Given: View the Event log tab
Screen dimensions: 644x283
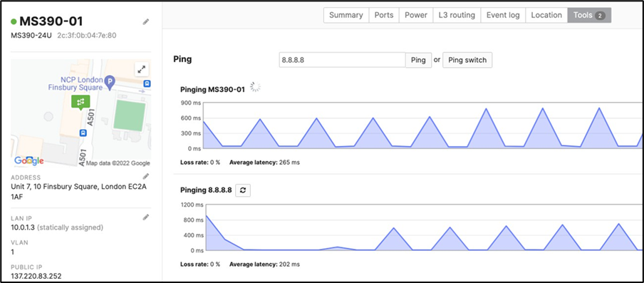Looking at the screenshot, I should point(503,15).
